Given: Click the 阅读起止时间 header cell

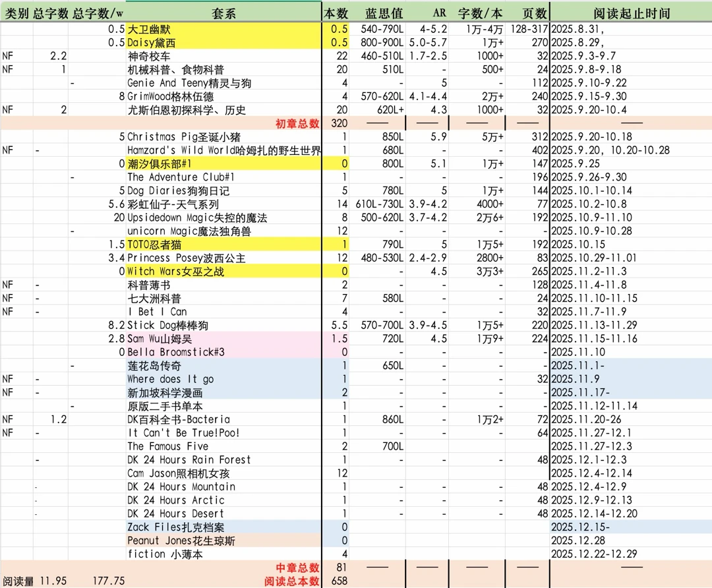Looking at the screenshot, I should coord(631,13).
